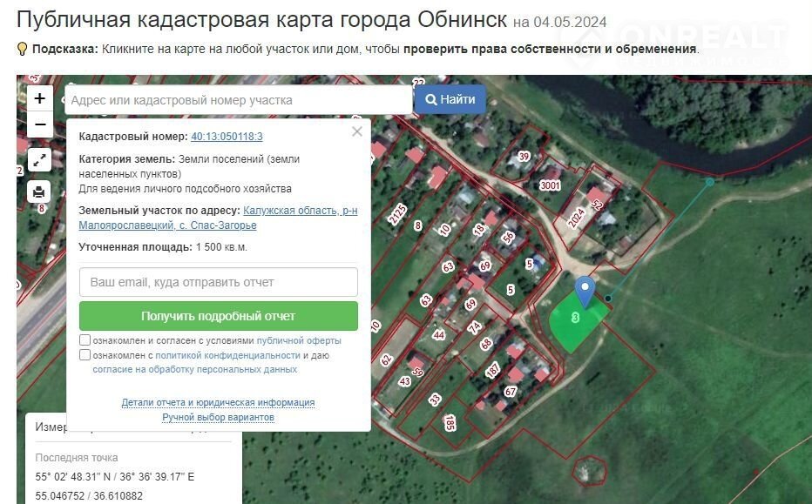Click the print map icon
This screenshot has width=812, height=504.
[39, 192]
